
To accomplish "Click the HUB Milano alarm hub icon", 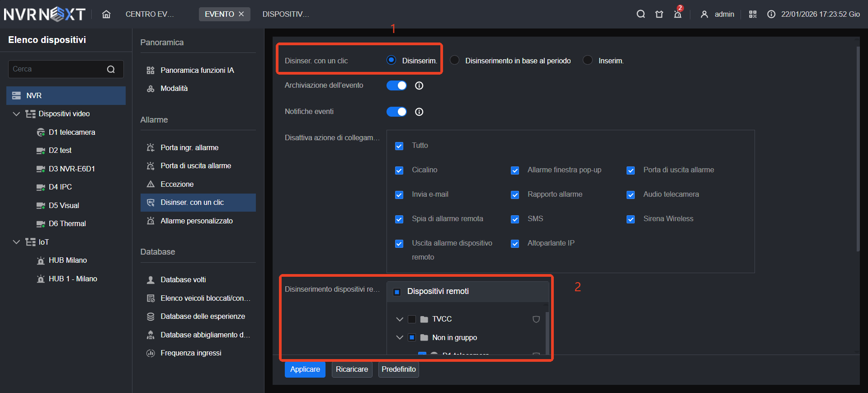I will click(41, 260).
